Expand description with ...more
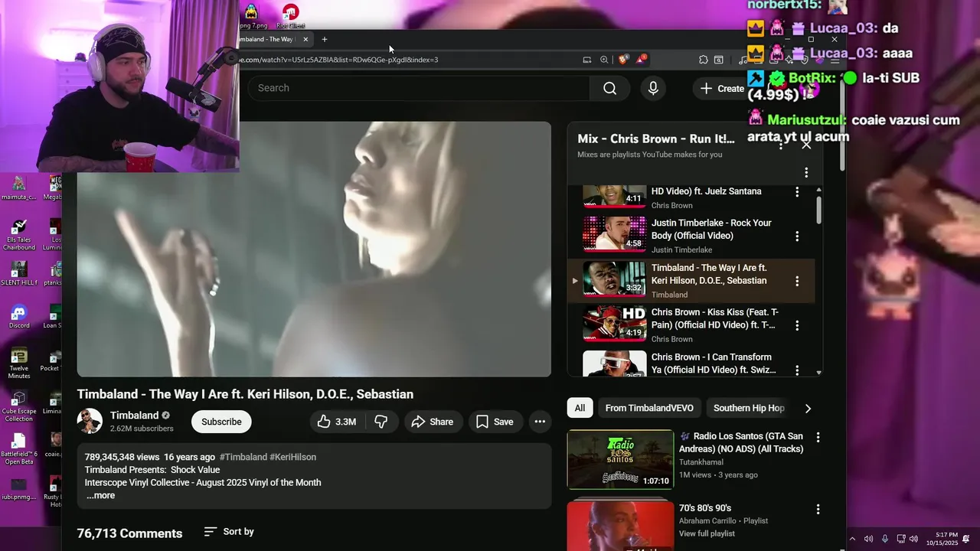Screen dimensions: 980x551 pyautogui.click(x=100, y=496)
